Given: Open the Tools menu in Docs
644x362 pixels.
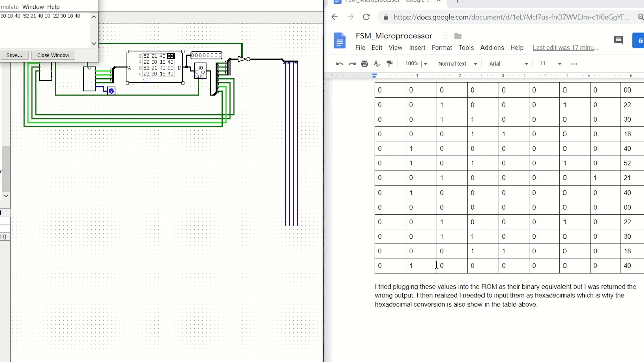Looking at the screenshot, I should click(466, 48).
